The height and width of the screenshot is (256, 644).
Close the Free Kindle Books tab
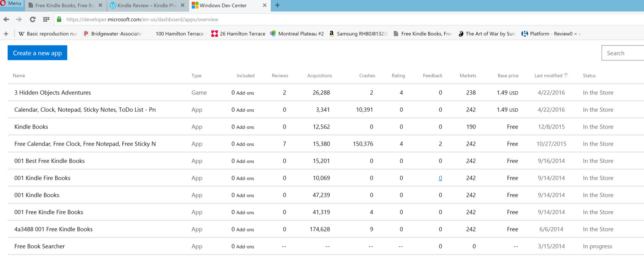(100, 5)
